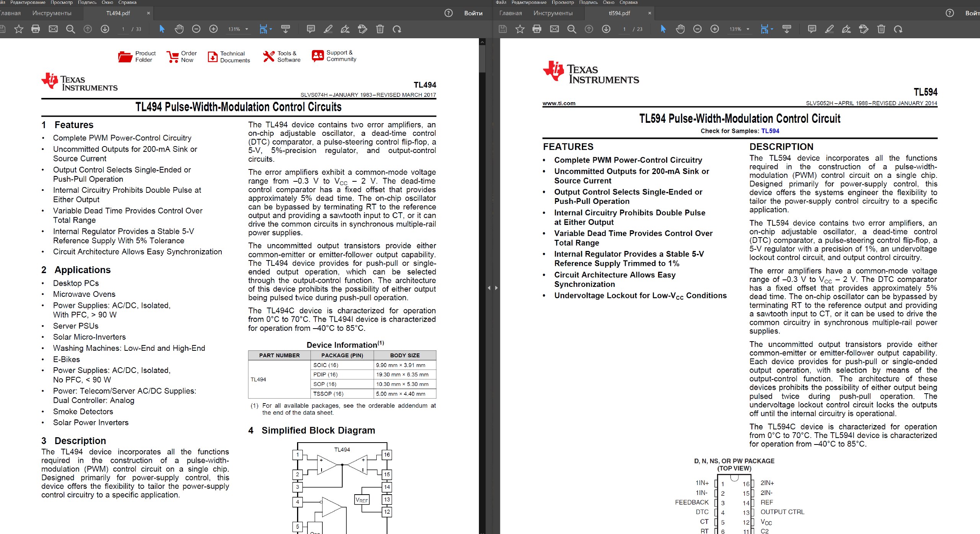
Task: Email the TL494 file via envelope icon
Action: point(53,29)
